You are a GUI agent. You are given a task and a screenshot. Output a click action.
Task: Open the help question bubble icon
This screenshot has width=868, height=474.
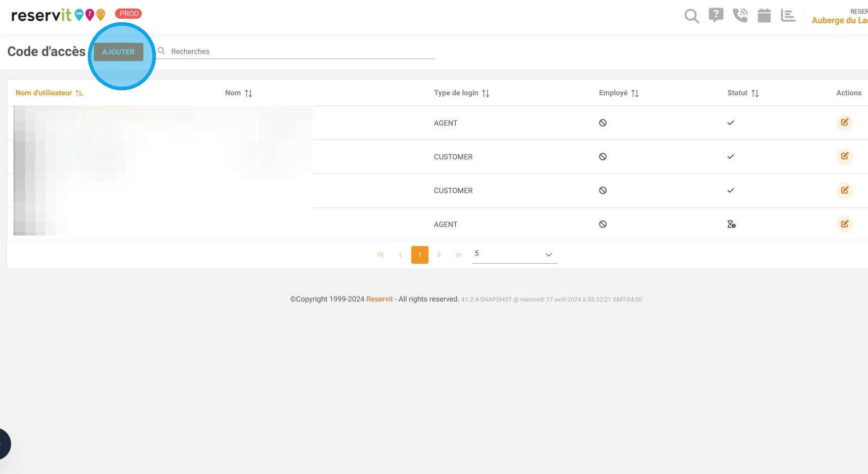point(716,16)
